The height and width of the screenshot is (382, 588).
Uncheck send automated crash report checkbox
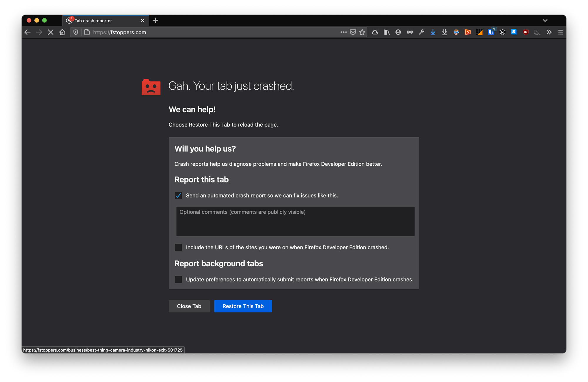[x=178, y=195]
